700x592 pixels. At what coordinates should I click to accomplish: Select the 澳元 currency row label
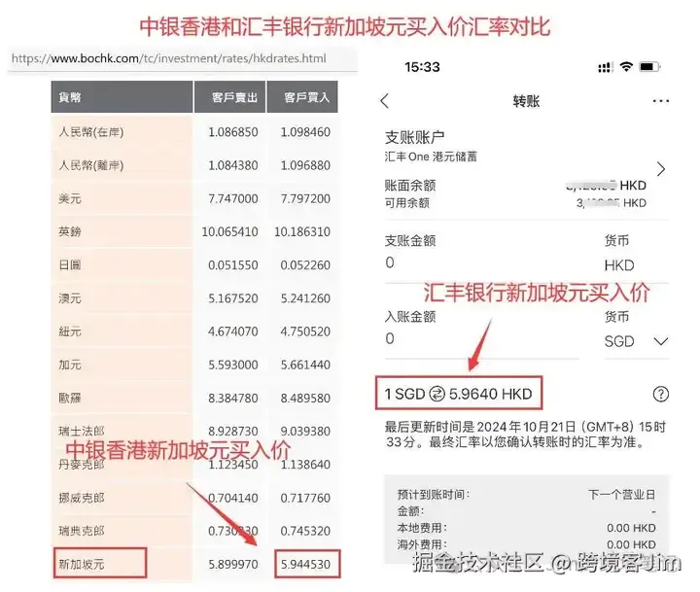(x=70, y=298)
